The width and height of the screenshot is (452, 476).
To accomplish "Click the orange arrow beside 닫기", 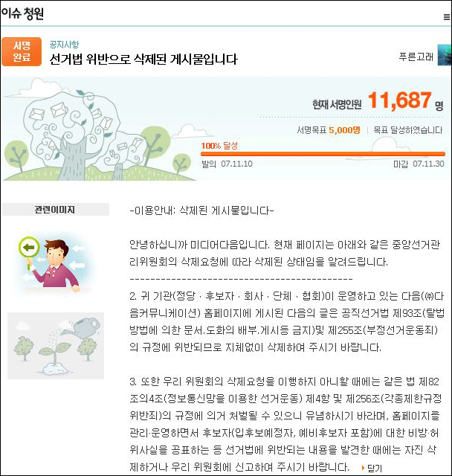I will pyautogui.click(x=363, y=468).
